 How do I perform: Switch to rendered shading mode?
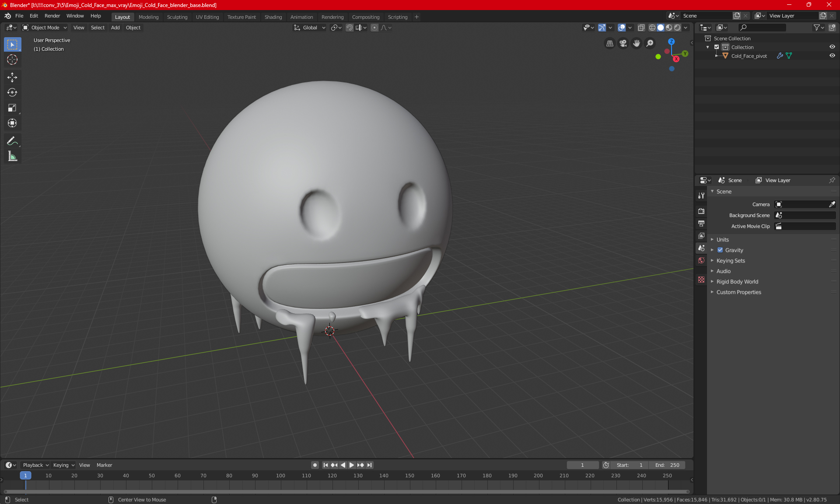click(677, 28)
